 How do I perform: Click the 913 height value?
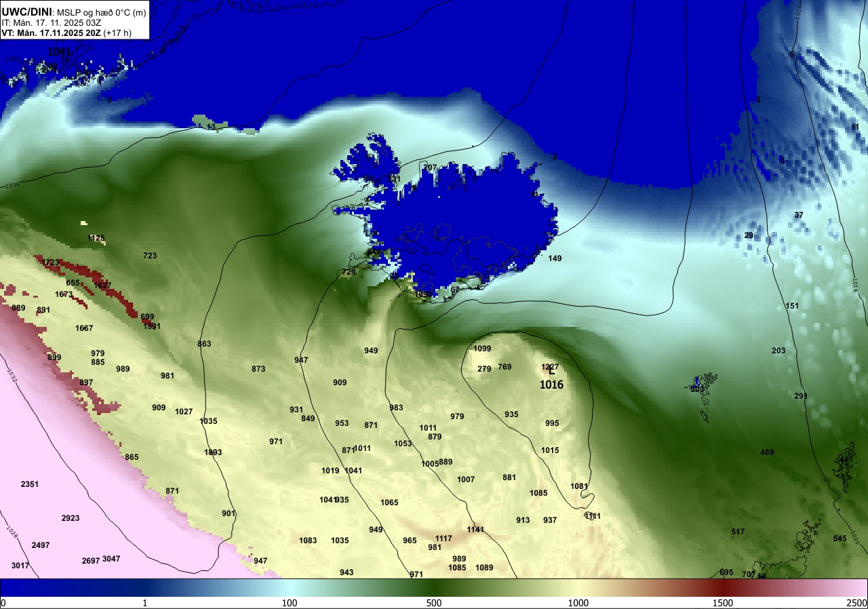pyautogui.click(x=523, y=520)
